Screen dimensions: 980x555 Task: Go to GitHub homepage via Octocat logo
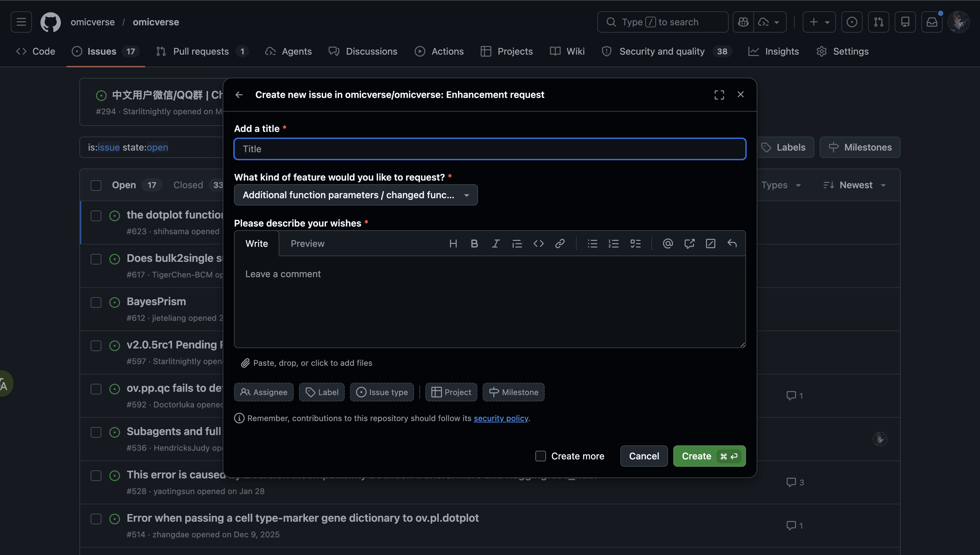[51, 22]
